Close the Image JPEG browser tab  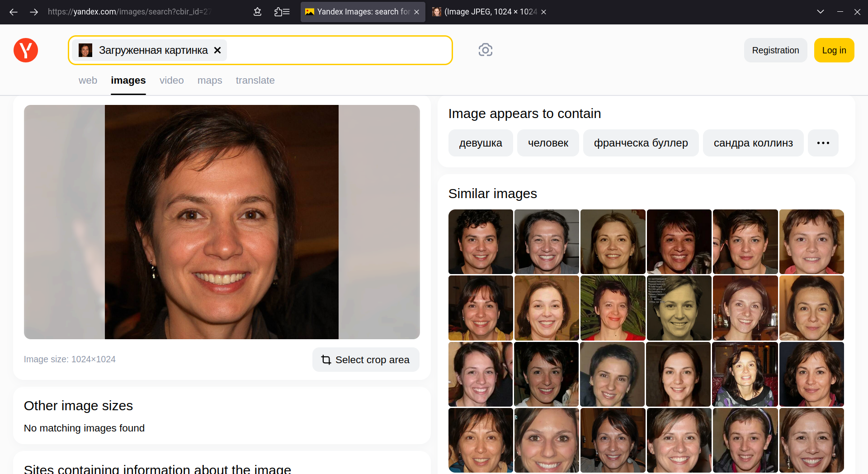[x=544, y=12]
